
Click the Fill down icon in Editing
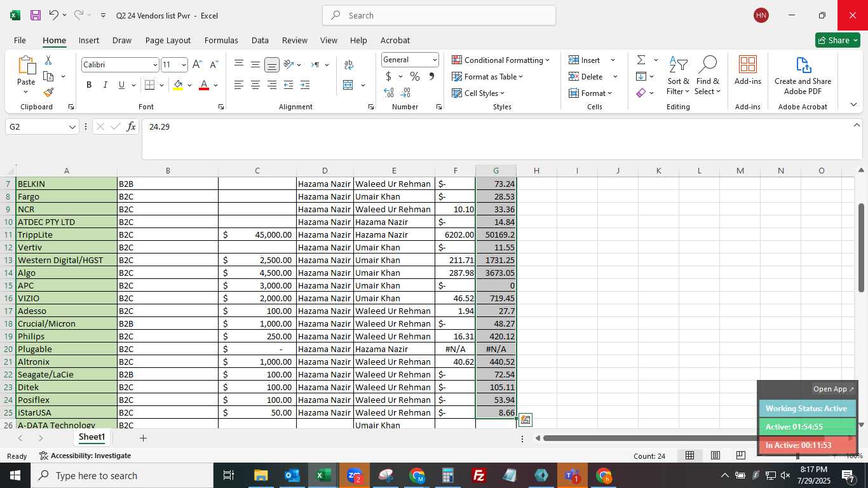pos(641,76)
